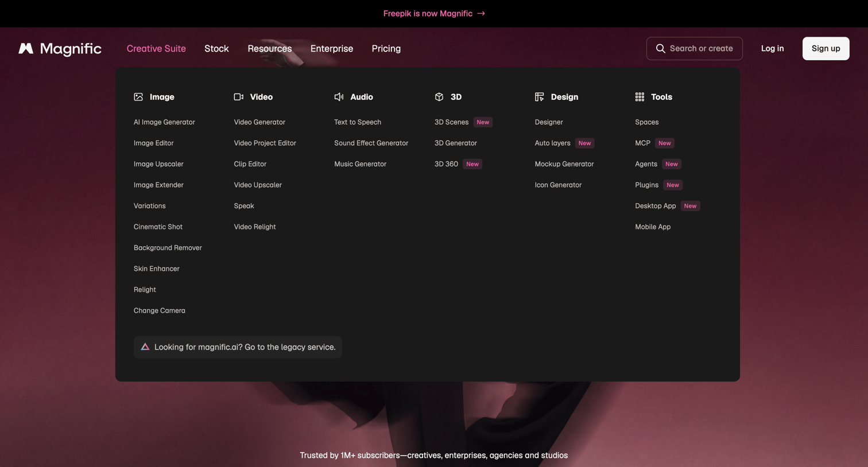Open the Enterprise menu
The width and height of the screenshot is (868, 467).
[332, 49]
